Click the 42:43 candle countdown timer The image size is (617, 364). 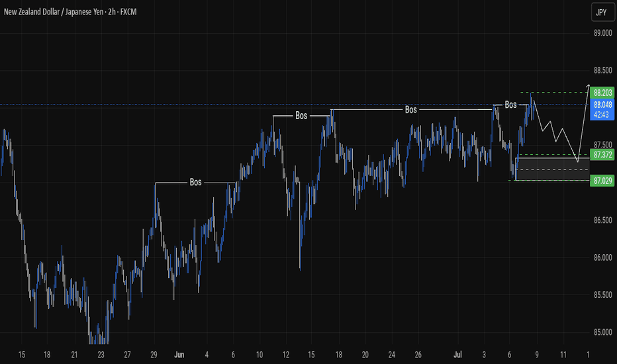point(602,114)
